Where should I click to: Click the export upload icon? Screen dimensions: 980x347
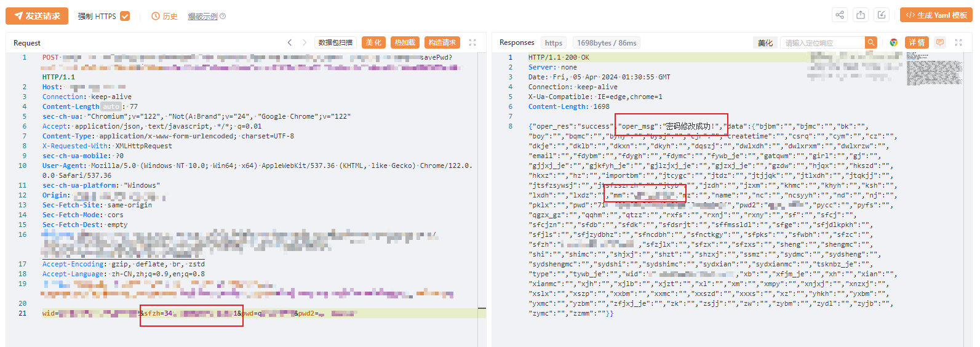[861, 15]
